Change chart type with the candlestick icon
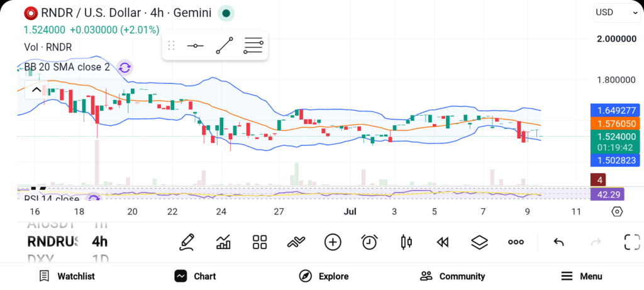This screenshot has width=644, height=290. click(x=406, y=242)
